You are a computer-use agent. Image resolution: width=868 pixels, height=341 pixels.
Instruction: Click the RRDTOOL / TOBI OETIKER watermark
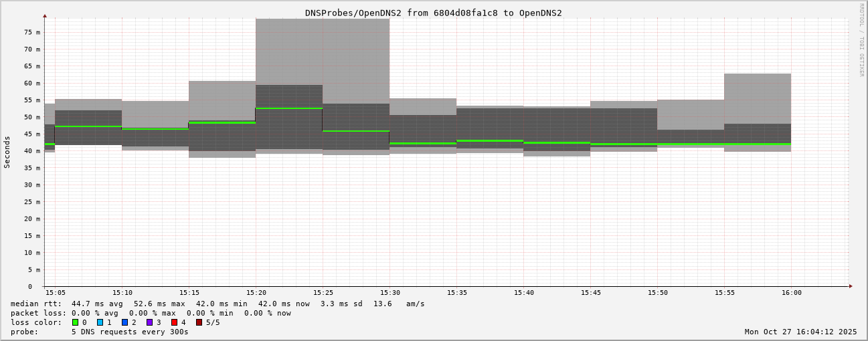tap(861, 39)
